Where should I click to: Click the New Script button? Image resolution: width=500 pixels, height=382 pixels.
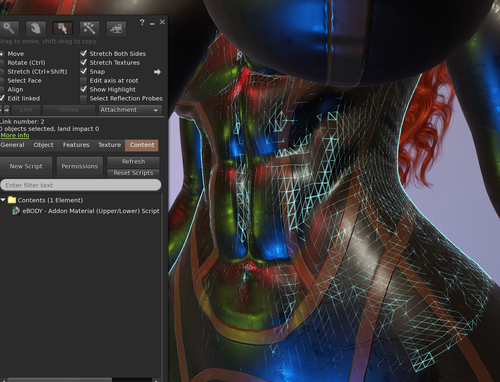26,166
